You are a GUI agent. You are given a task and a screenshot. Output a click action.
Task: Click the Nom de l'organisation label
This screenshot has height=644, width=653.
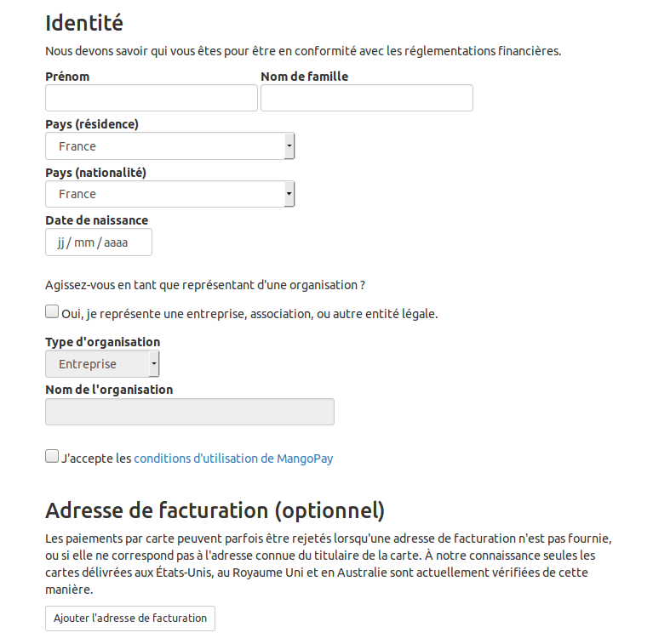[x=109, y=390]
